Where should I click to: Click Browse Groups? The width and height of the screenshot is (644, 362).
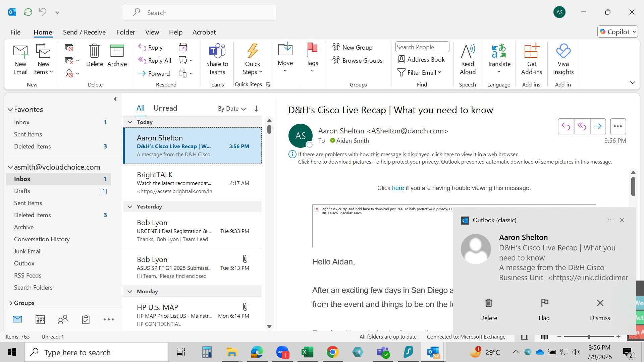[358, 60]
